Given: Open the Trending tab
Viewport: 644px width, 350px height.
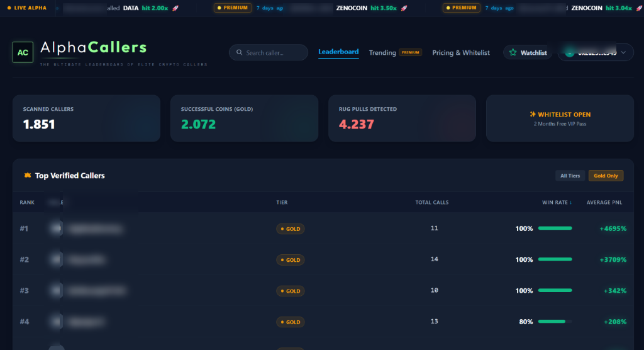Looking at the screenshot, I should coord(382,53).
